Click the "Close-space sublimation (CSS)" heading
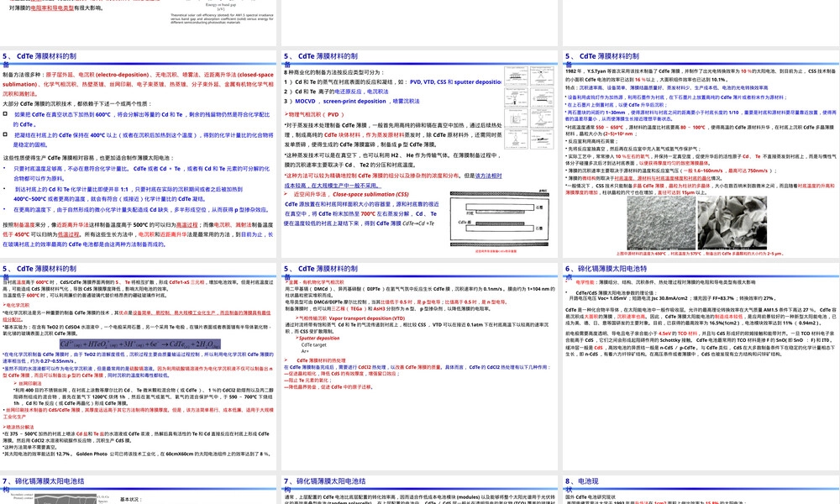This screenshot has height=504, width=840. [x=370, y=194]
